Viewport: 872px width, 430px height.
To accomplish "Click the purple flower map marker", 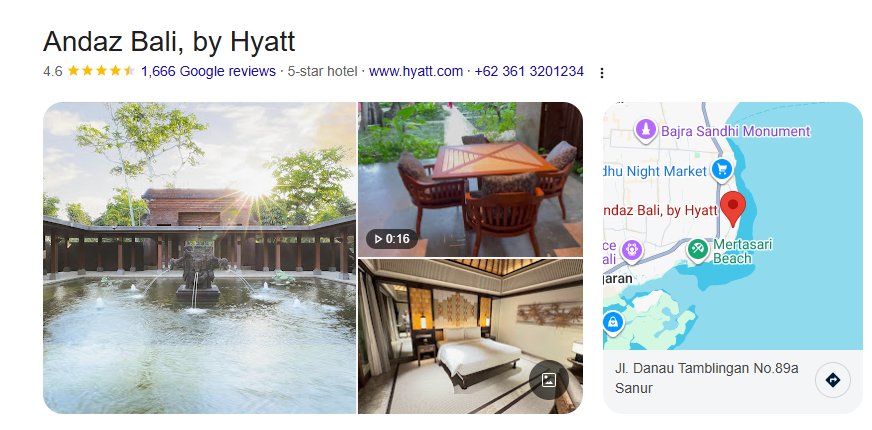I will [631, 250].
